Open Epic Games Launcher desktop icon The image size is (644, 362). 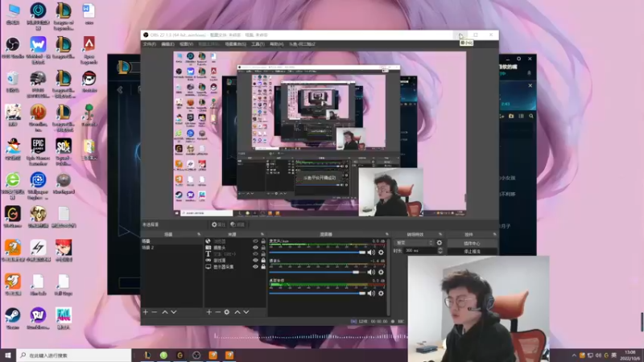point(38,151)
